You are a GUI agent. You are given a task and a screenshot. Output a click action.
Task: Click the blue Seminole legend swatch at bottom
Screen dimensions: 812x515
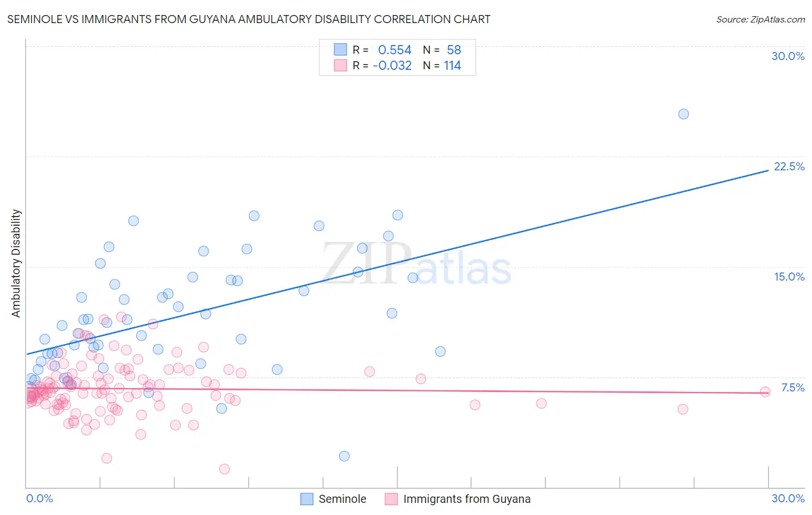[x=307, y=499]
